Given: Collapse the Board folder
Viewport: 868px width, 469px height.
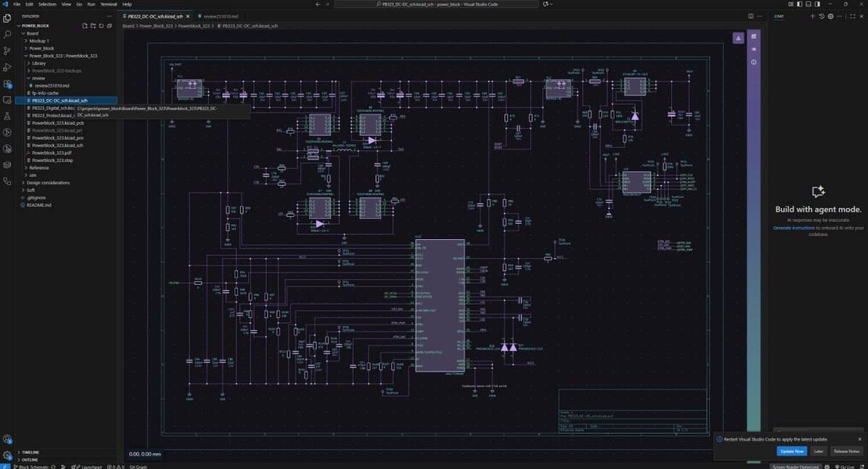Looking at the screenshot, I should point(33,33).
